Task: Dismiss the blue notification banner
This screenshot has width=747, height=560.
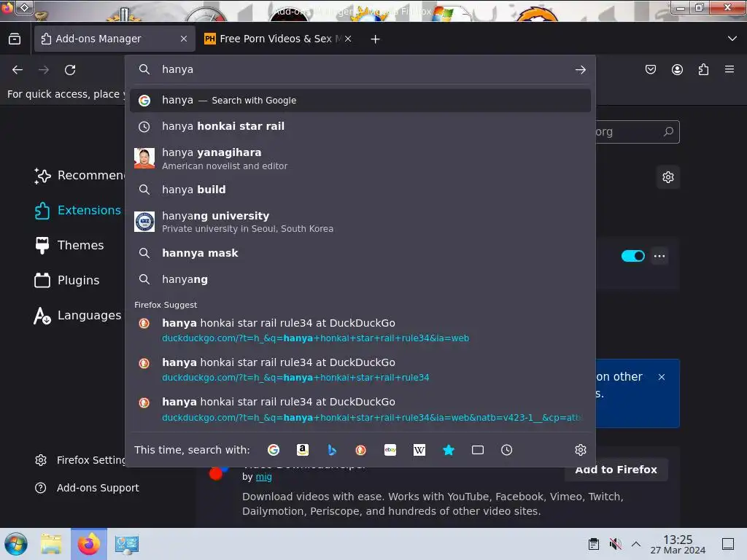Action: point(661,377)
